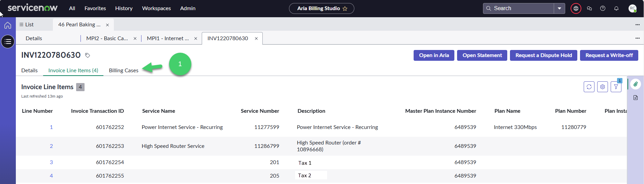Click the Open Statement button

click(482, 55)
